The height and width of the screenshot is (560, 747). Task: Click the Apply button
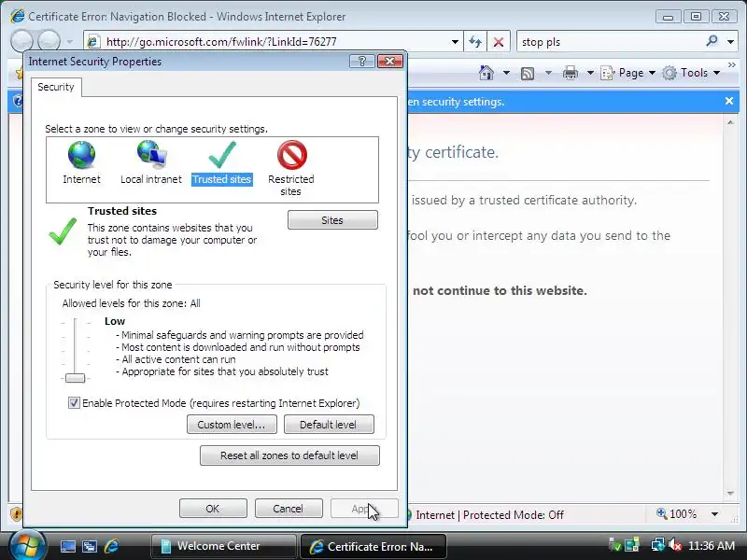364,508
